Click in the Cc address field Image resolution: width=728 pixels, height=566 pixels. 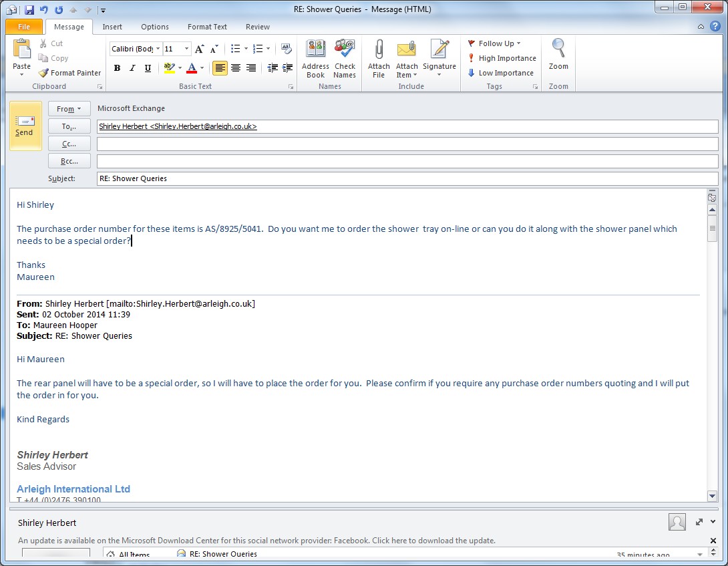coord(407,144)
